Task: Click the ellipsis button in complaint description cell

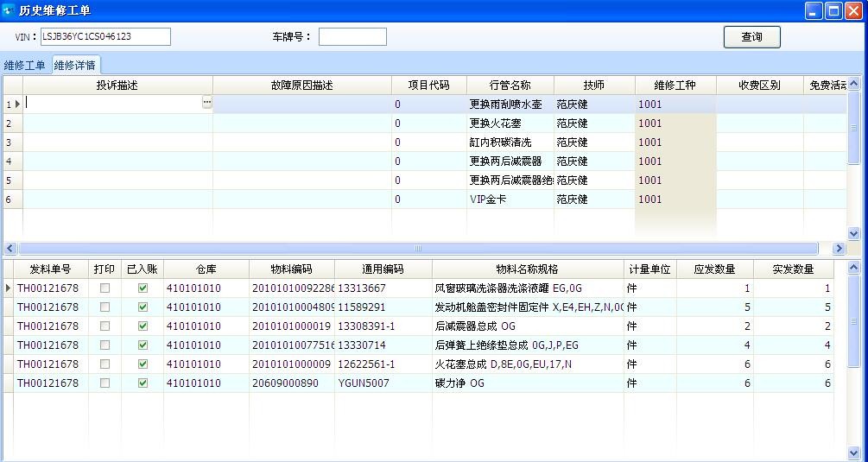Action: 206,103
